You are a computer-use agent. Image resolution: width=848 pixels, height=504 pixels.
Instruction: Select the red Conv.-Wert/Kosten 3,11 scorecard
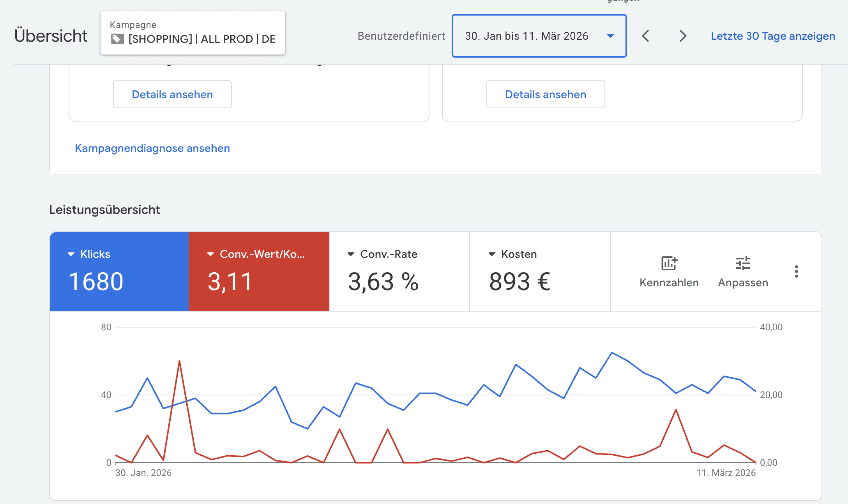tap(258, 280)
